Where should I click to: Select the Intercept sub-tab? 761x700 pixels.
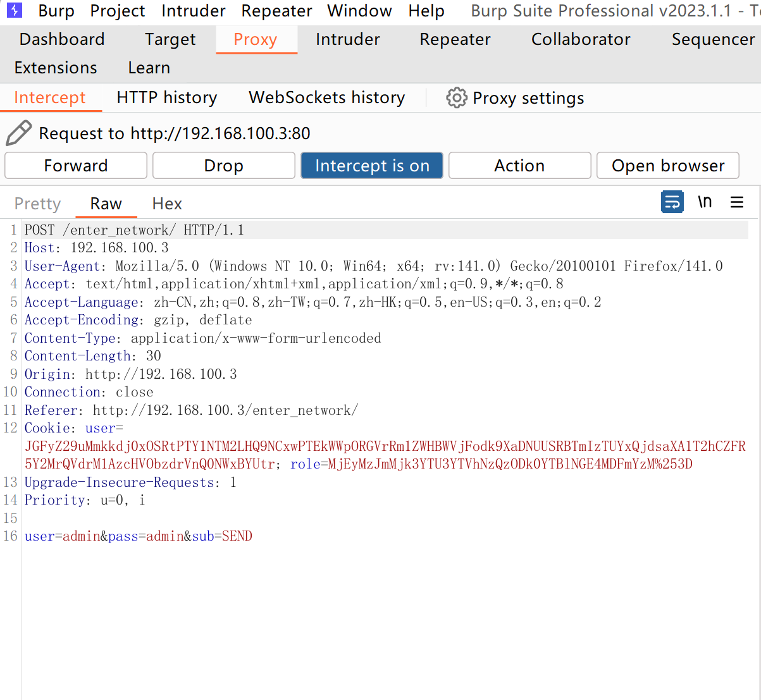pos(50,97)
